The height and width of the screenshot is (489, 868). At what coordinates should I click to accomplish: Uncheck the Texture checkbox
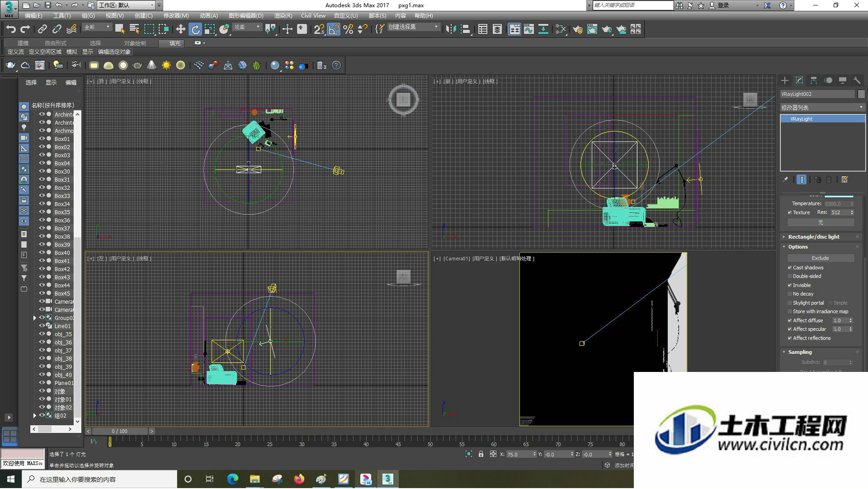coord(790,213)
